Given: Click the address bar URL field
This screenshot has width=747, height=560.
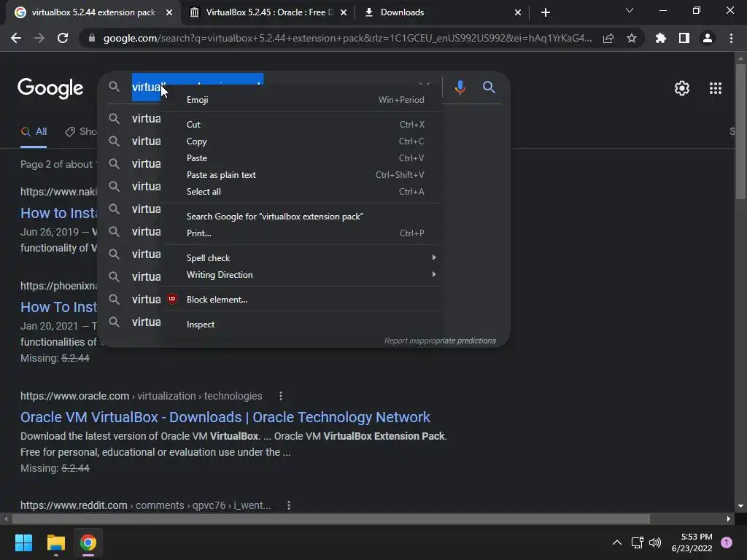Looking at the screenshot, I should pyautogui.click(x=347, y=39).
